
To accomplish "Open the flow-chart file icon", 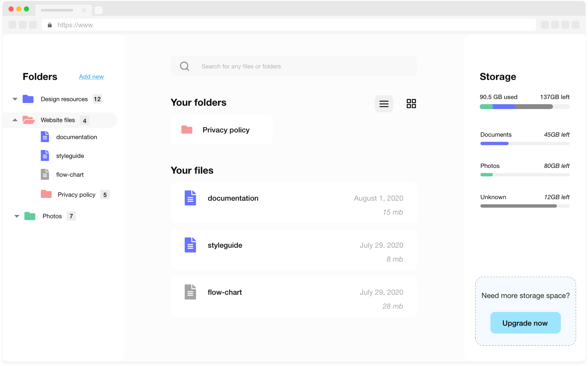I will (x=190, y=292).
